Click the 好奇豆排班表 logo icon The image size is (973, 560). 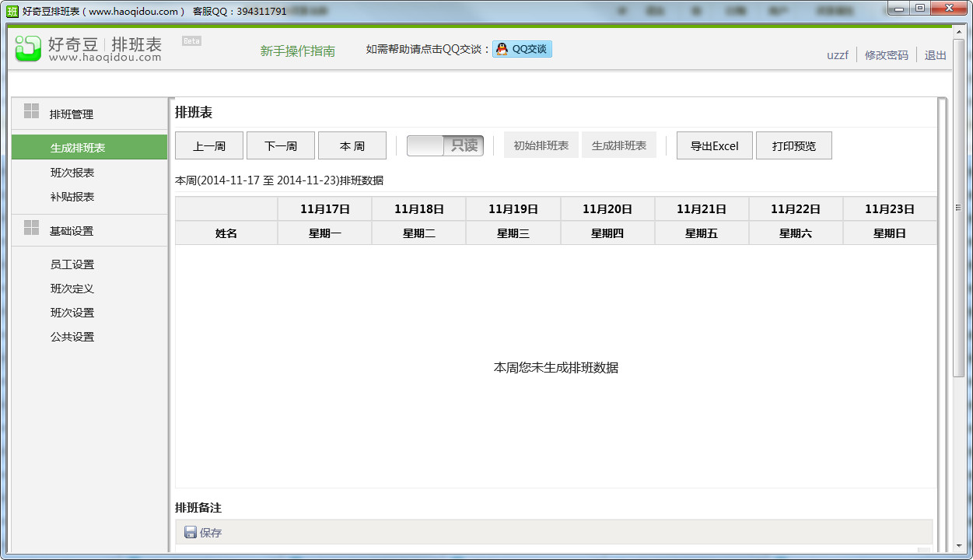27,48
